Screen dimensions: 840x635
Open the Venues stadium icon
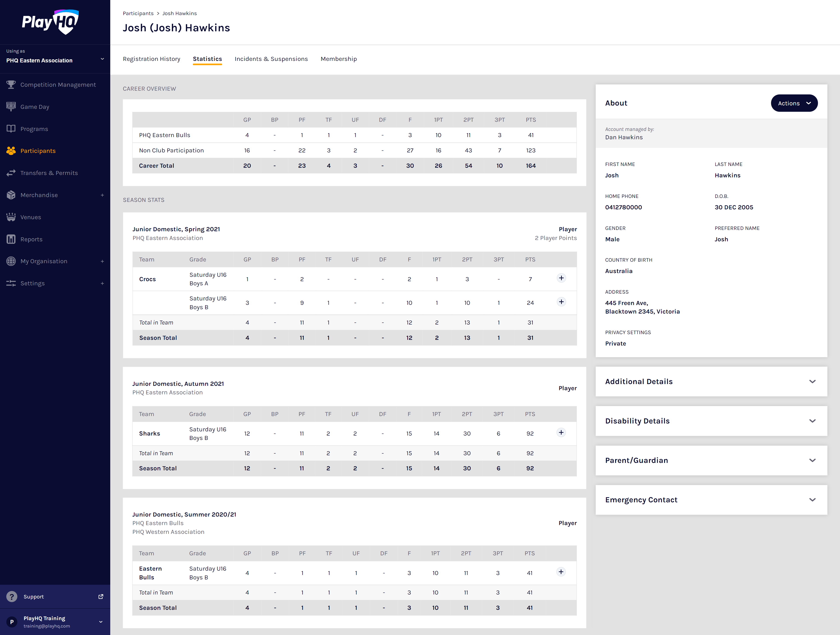[x=11, y=217]
